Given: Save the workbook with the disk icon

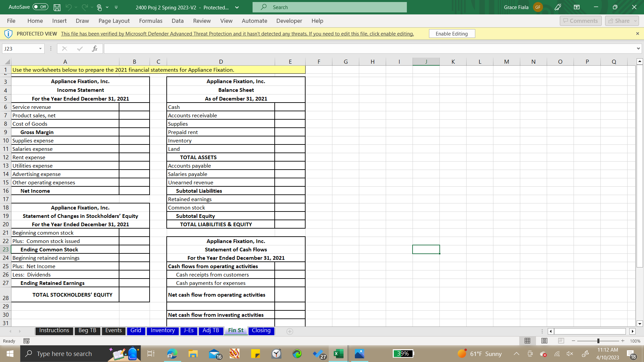Looking at the screenshot, I should pyautogui.click(x=57, y=7).
